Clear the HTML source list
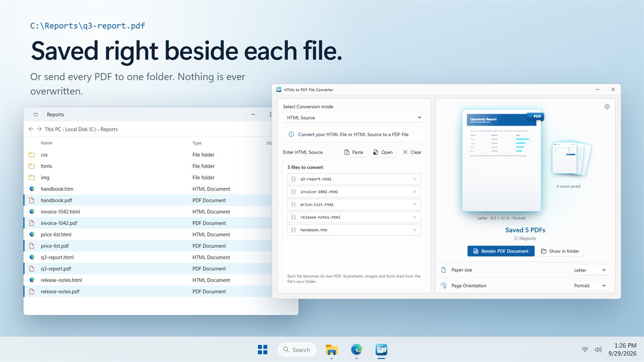Screen dimensions: 644x362 tap(412, 152)
